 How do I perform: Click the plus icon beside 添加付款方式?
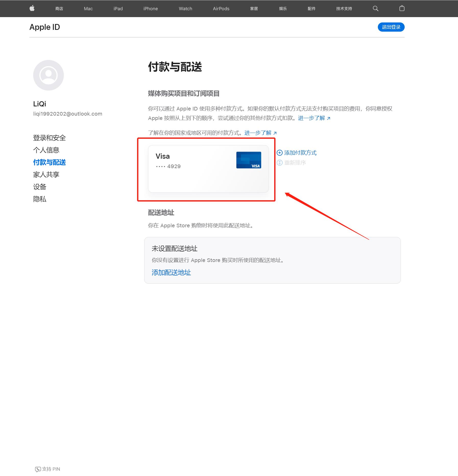tap(280, 153)
